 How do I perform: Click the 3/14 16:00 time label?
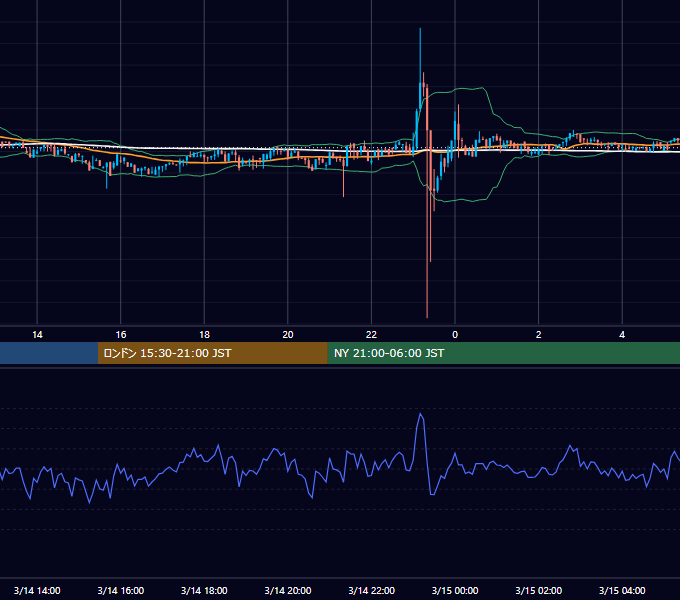[x=121, y=590]
